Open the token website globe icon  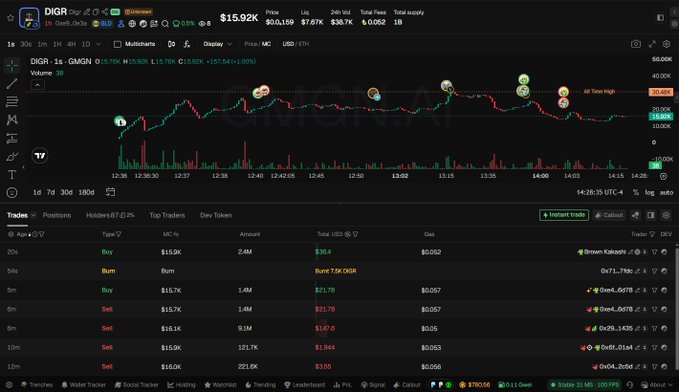coord(132,24)
